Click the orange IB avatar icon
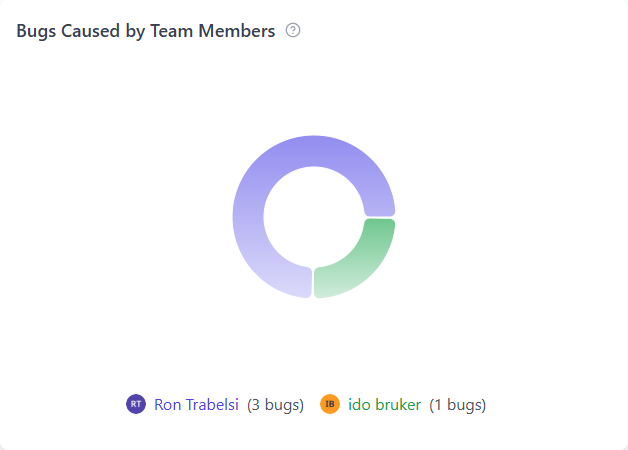Screen dimensions: 628x450 330,404
